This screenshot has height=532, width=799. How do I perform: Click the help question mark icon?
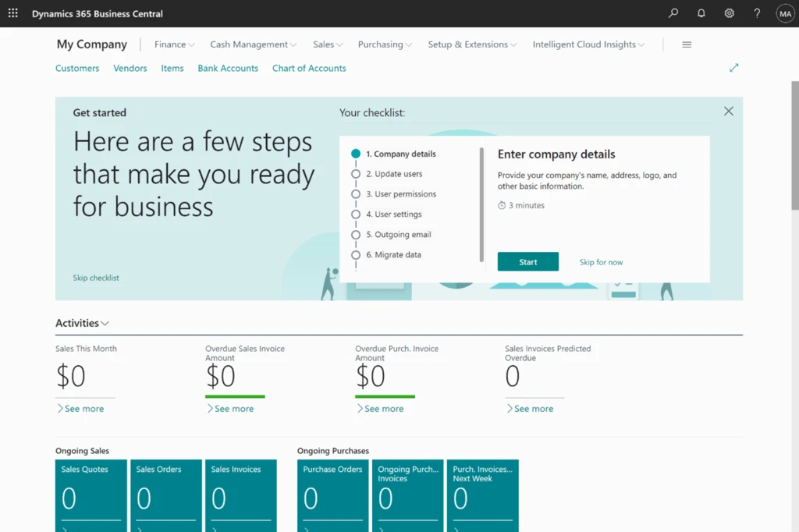pos(757,13)
